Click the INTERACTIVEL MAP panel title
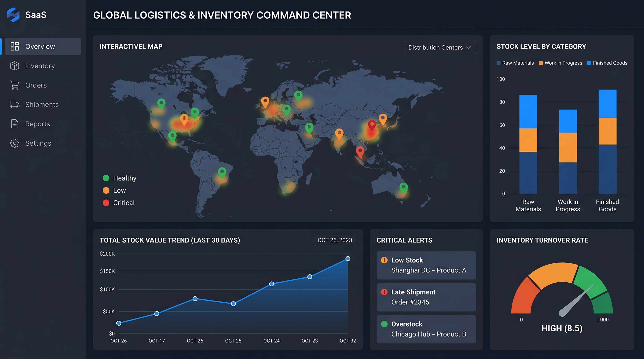 click(x=131, y=47)
